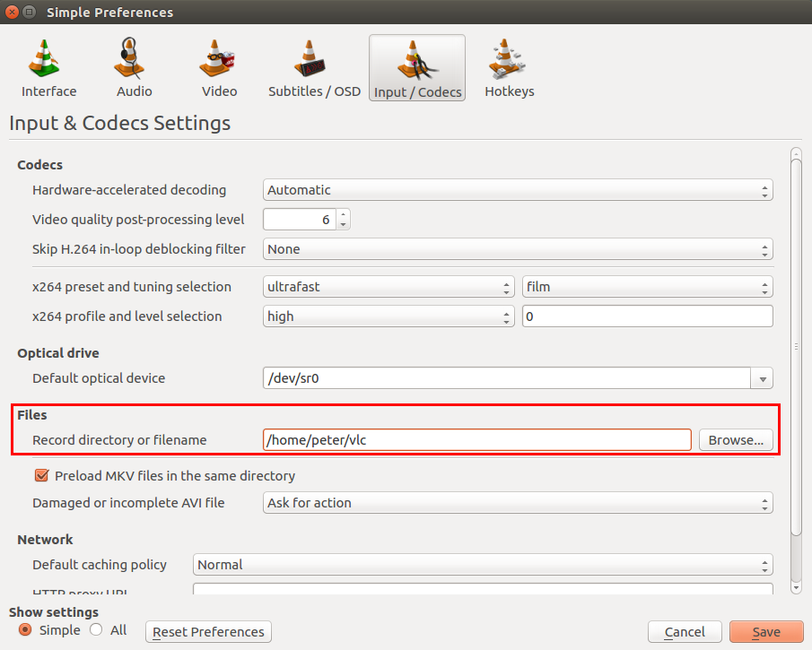Open Default caching policy dropdown
This screenshot has width=812, height=650.
(x=483, y=565)
